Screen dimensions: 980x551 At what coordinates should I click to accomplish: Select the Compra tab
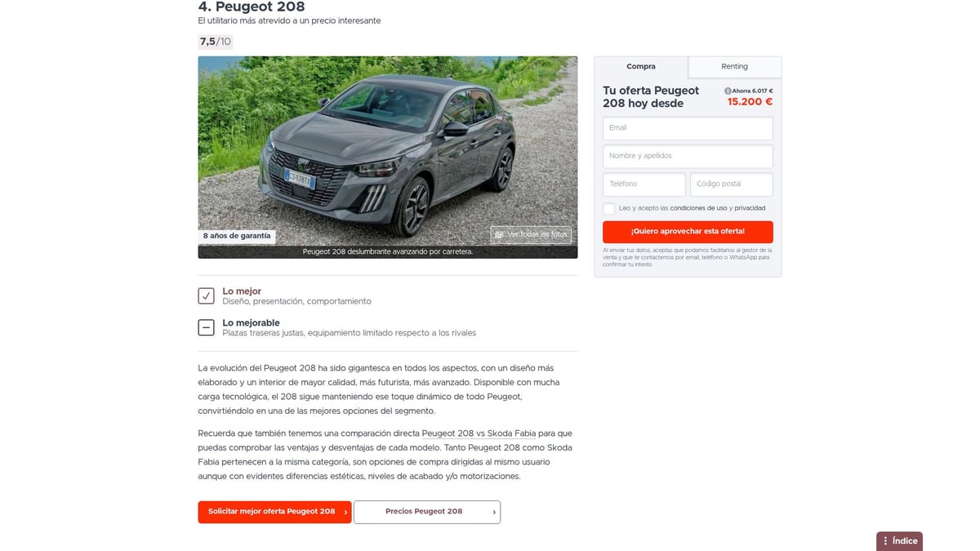click(x=641, y=67)
